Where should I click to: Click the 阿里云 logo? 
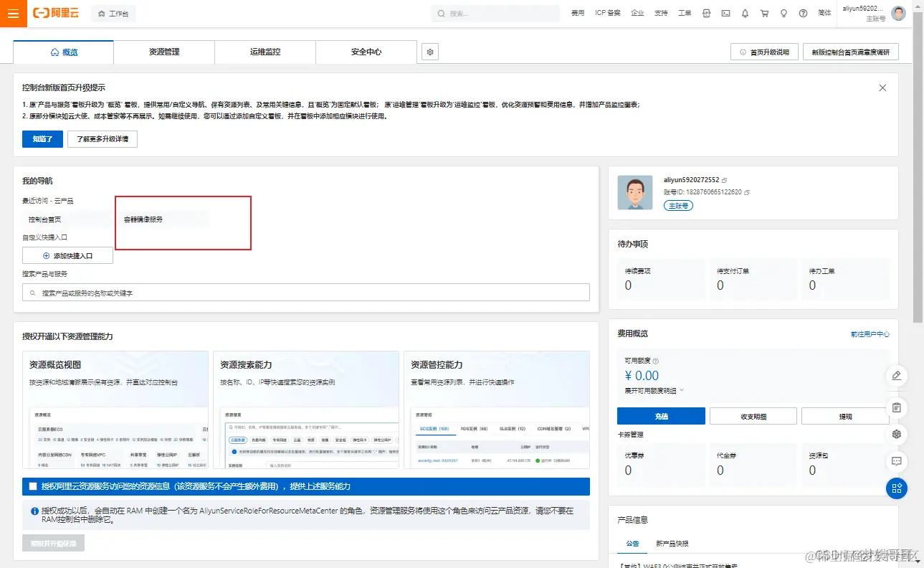[x=57, y=14]
